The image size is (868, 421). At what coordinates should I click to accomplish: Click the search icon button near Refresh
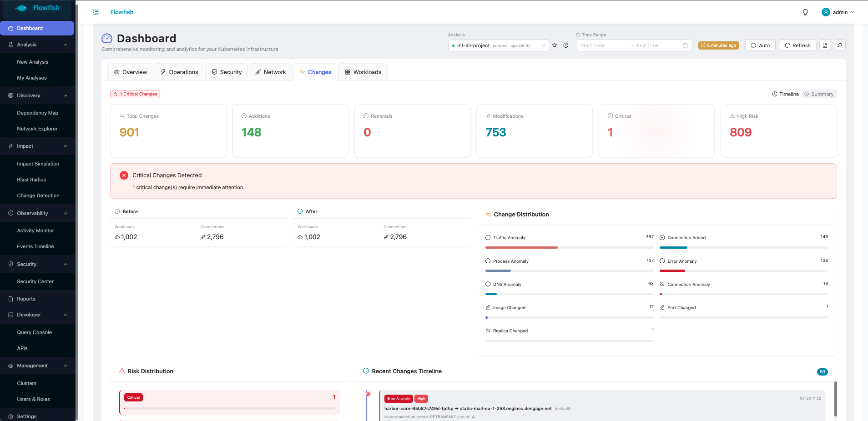pyautogui.click(x=839, y=45)
